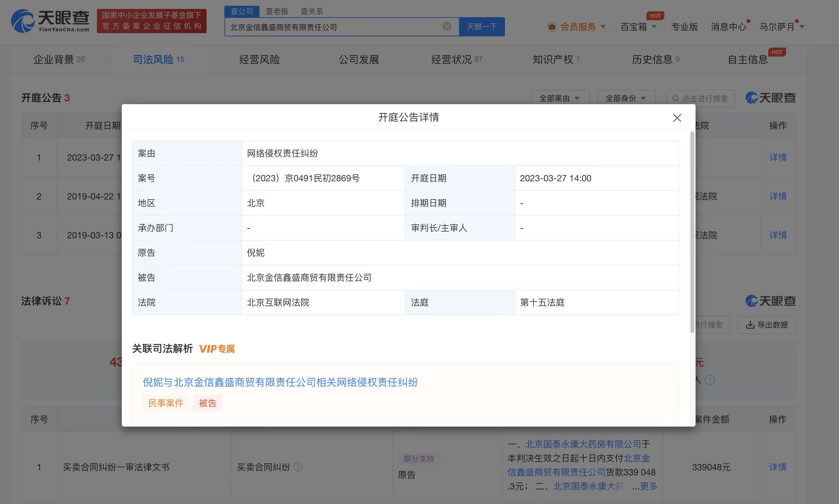The width and height of the screenshot is (839, 504).
Task: Open the 司法风险 tab
Action: point(158,60)
